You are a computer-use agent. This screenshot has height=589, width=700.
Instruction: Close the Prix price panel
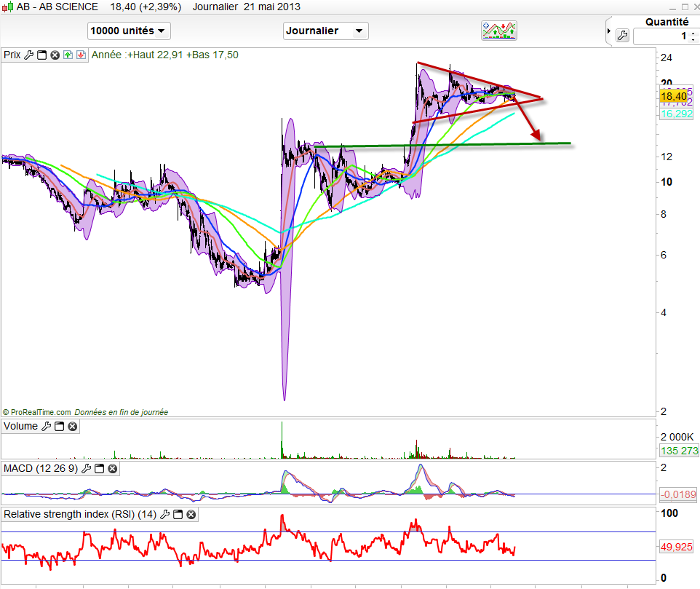coord(55,55)
